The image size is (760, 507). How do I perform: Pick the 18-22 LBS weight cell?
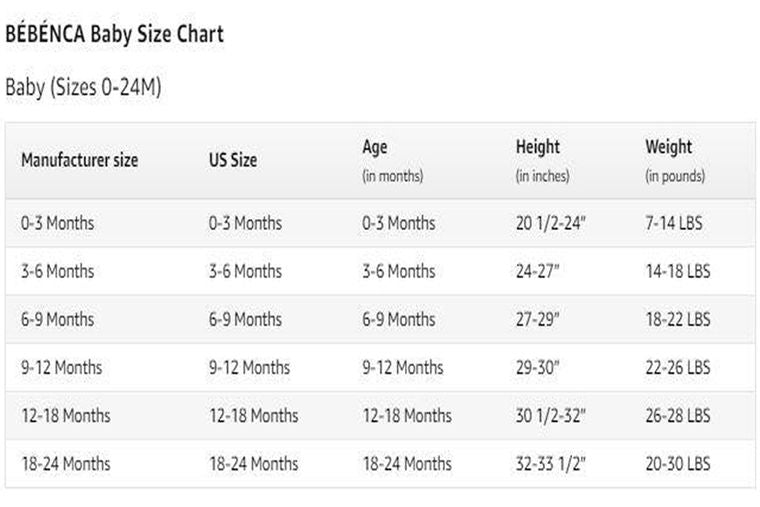677,319
